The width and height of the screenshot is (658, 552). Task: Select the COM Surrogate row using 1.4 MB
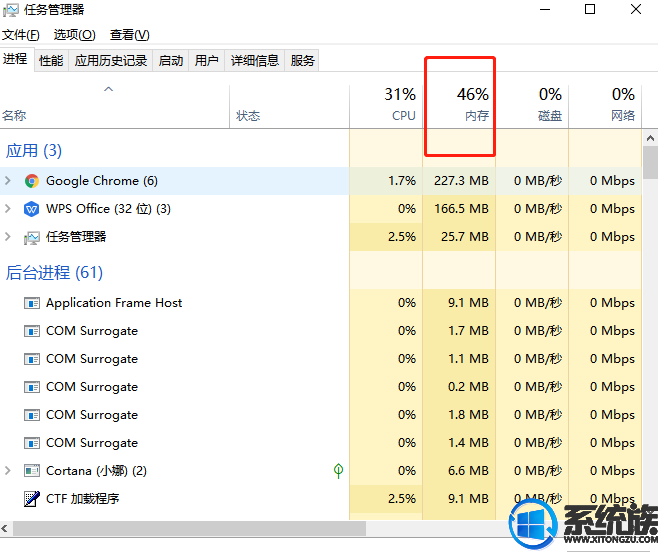[321, 443]
